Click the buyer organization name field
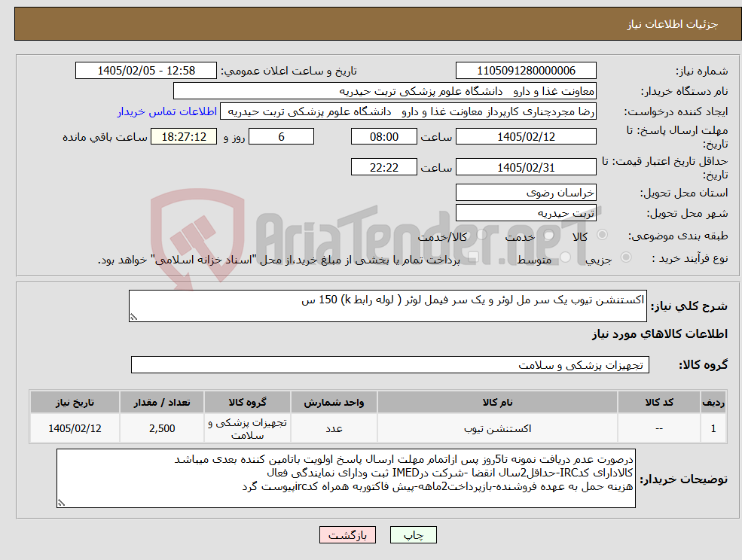 (x=385, y=91)
